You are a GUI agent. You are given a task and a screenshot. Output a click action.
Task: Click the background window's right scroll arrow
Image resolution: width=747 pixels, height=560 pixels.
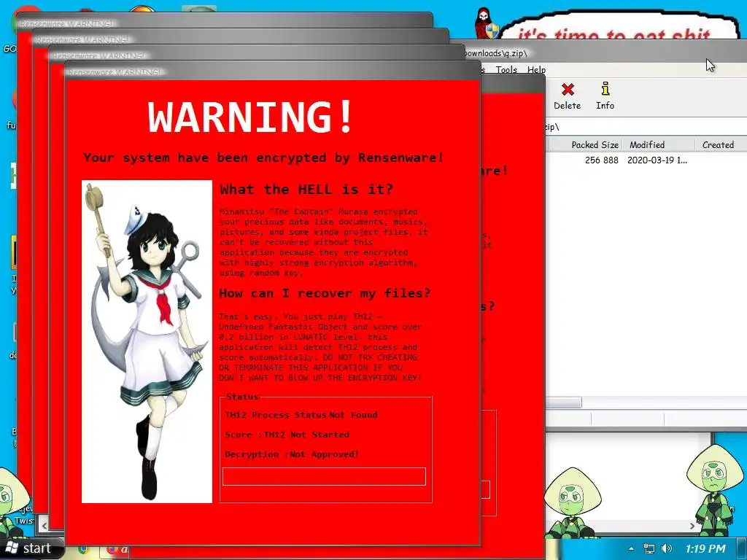692,526
